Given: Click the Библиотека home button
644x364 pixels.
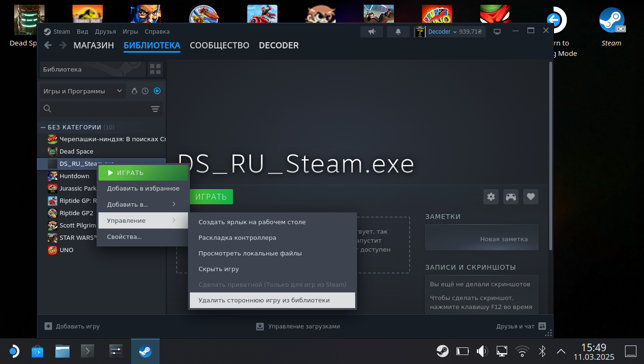Looking at the screenshot, I should [93, 69].
